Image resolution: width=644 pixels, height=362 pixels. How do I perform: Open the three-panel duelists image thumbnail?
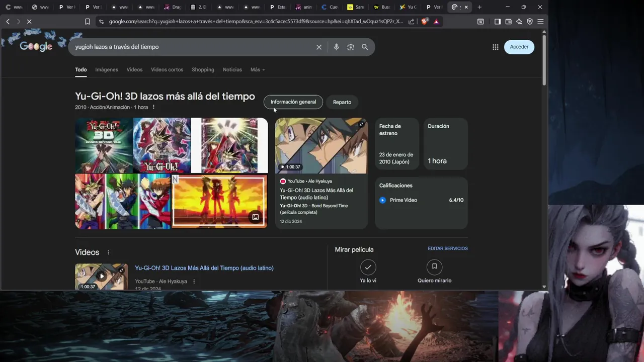pyautogui.click(x=123, y=202)
